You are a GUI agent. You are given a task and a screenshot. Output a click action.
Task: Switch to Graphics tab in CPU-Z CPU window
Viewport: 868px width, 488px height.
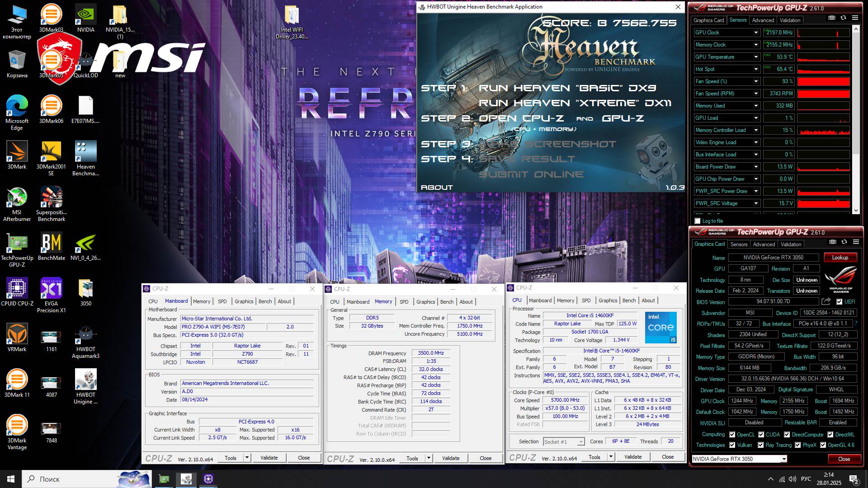[608, 300]
